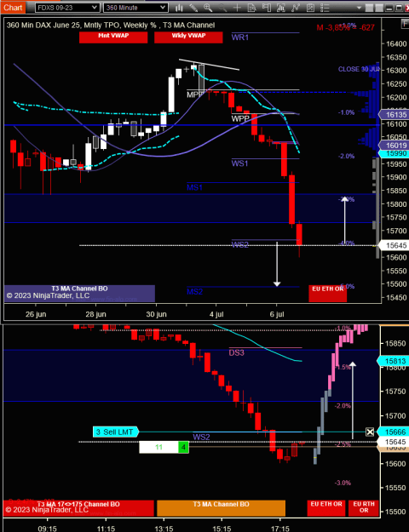Toggle the Chart Trader panel icon
The image size is (409, 532).
(x=267, y=8)
